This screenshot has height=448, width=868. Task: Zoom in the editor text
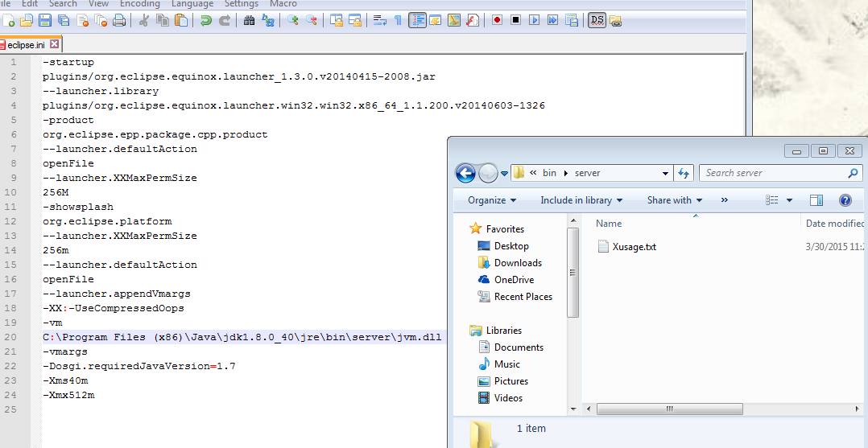point(293,20)
